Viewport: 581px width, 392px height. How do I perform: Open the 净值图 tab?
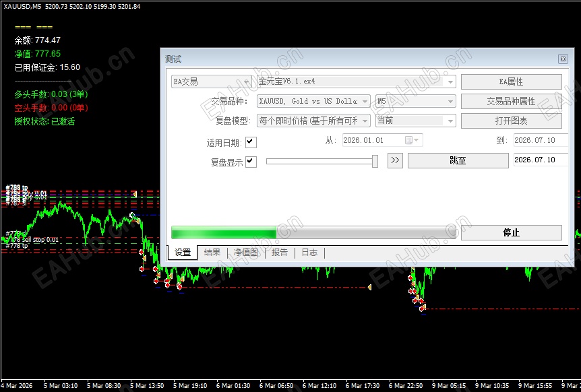click(x=245, y=253)
